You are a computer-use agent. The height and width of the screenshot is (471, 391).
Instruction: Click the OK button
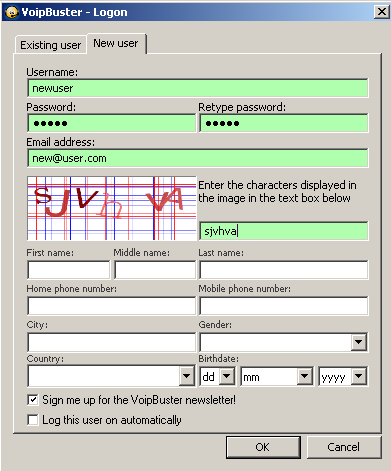pyautogui.click(x=263, y=447)
